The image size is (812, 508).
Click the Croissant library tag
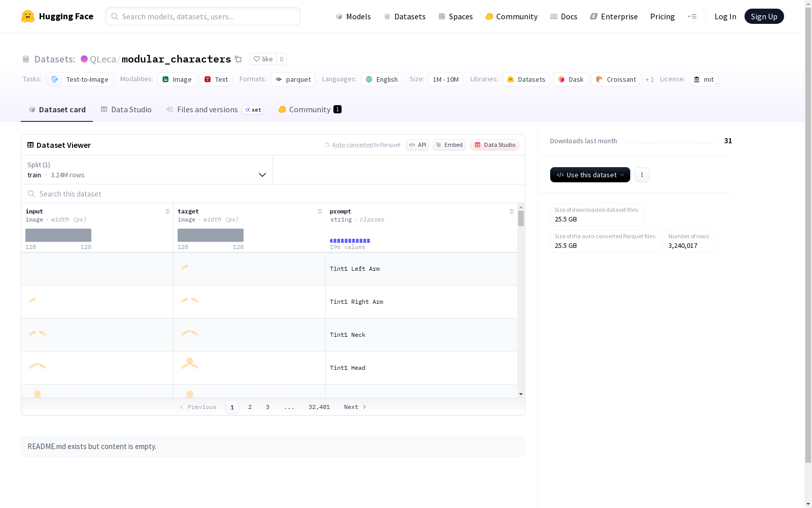616,79
